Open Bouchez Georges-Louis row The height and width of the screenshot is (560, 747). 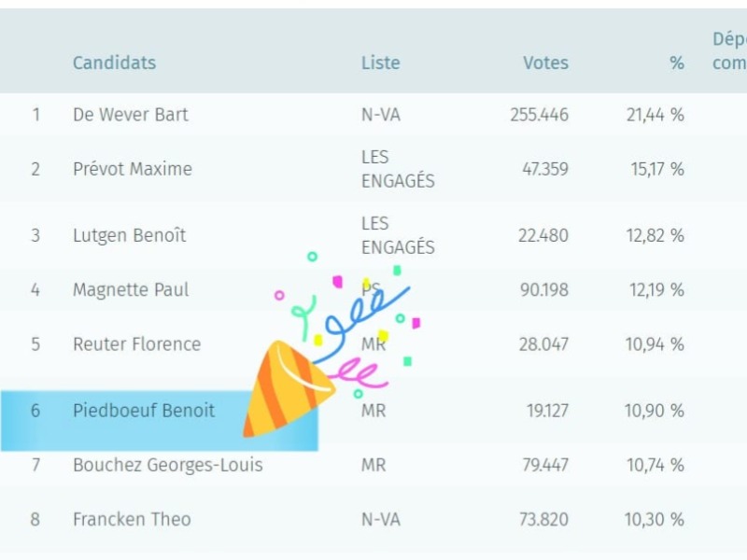click(x=167, y=465)
